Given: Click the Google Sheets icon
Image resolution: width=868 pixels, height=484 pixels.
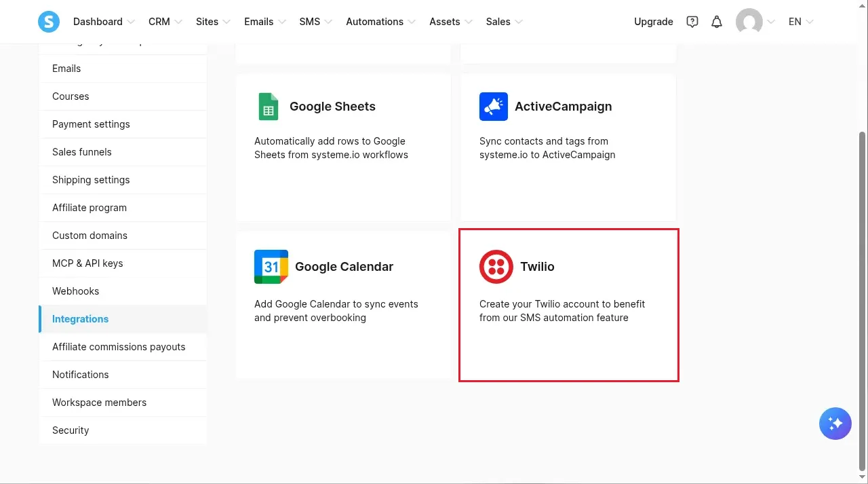Looking at the screenshot, I should (x=269, y=107).
